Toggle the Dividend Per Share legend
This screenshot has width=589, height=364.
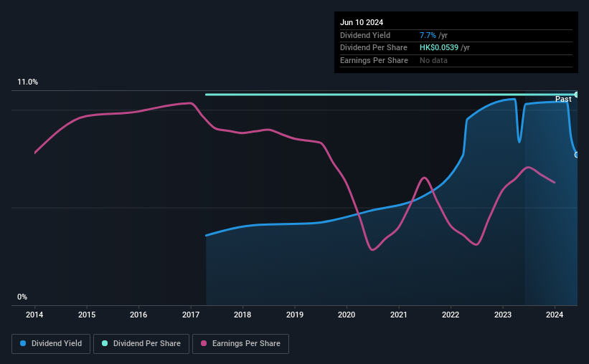(x=141, y=344)
